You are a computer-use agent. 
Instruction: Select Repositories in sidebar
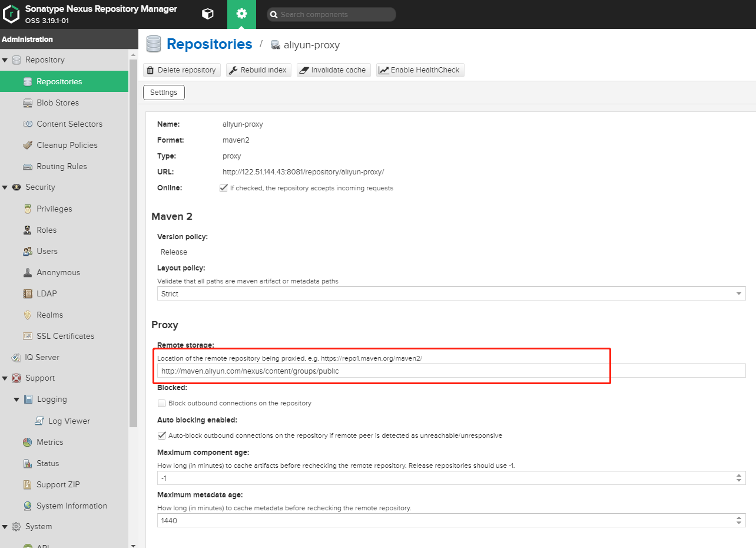pos(64,81)
